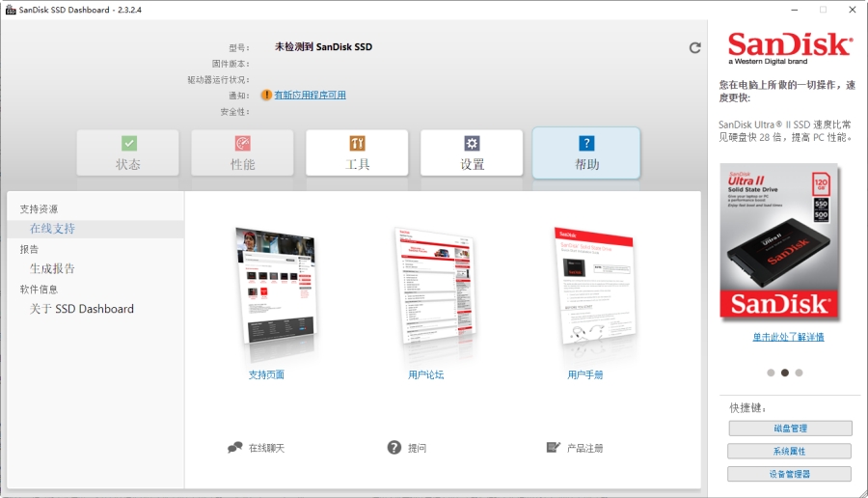This screenshot has height=498, width=868.
Task: Open the 状态 tab with the green checkmark
Action: 128,152
